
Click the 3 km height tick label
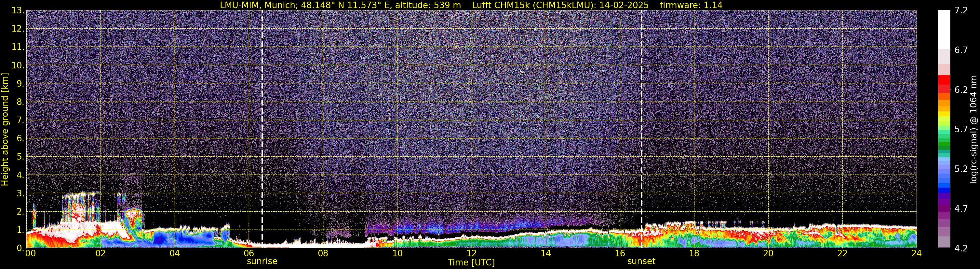tap(20, 193)
